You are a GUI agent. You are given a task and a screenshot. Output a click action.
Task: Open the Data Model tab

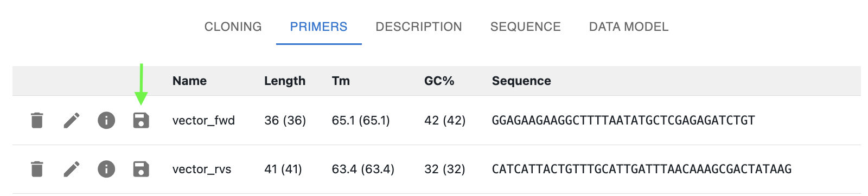click(629, 27)
